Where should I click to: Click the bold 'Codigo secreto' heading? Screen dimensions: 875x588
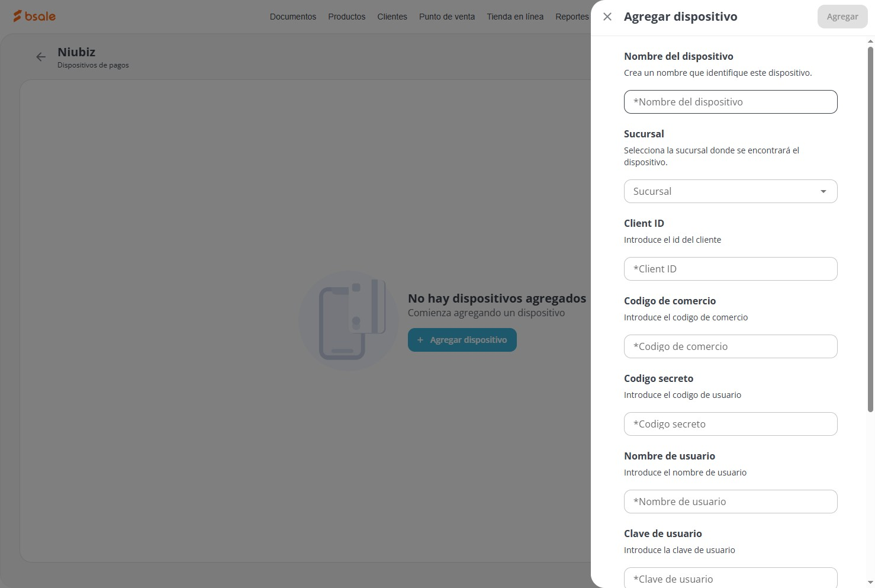point(658,378)
